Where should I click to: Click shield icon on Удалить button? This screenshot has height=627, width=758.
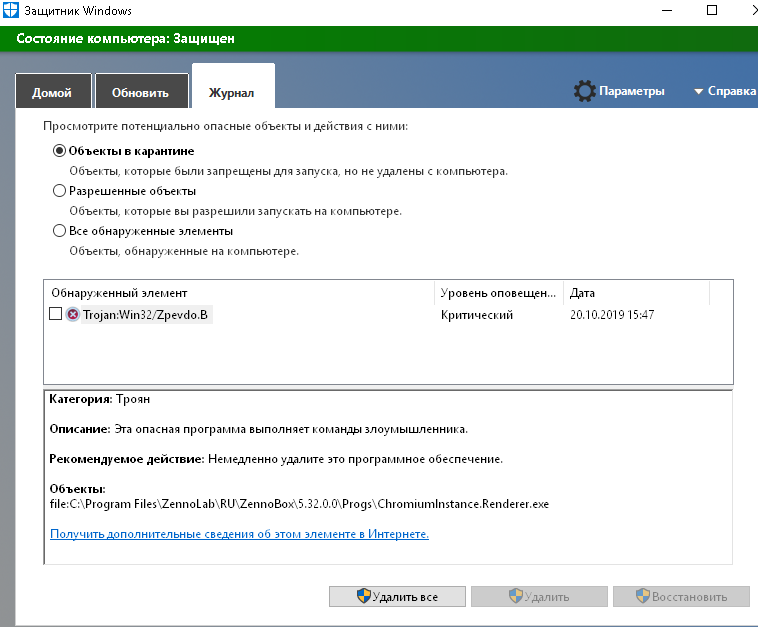pyautogui.click(x=516, y=596)
